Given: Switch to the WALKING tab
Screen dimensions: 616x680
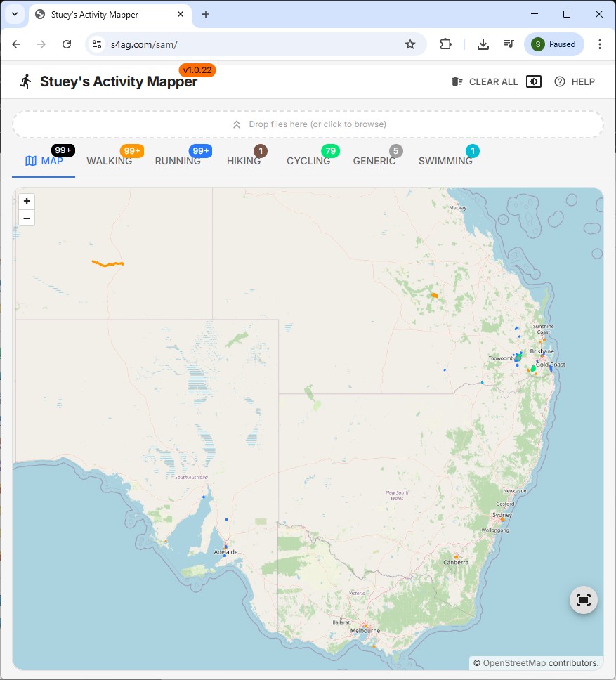Looking at the screenshot, I should point(110,161).
